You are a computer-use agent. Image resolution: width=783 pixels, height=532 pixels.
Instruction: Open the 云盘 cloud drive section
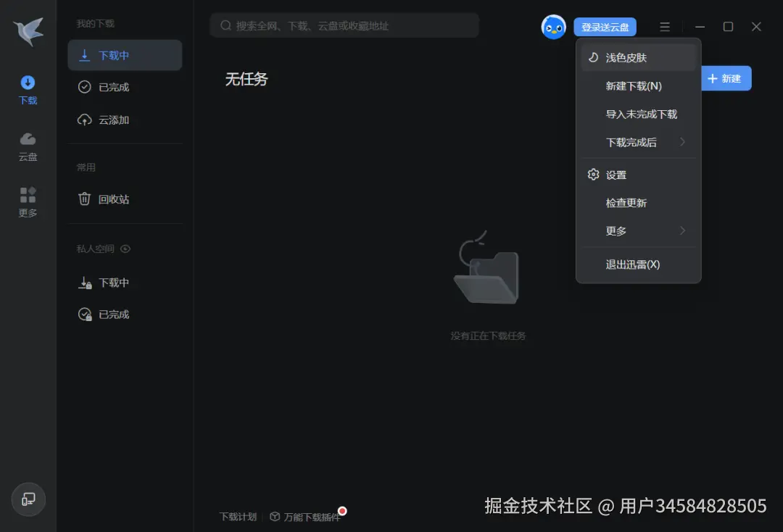[28, 146]
